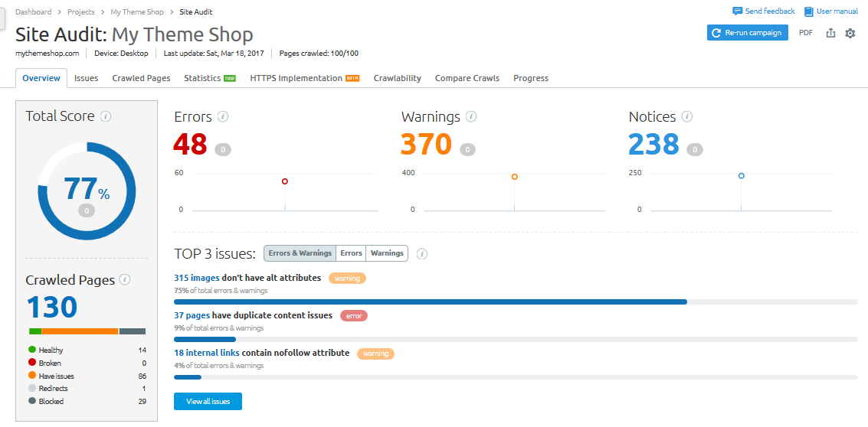Click the orange Have issues segment of pages bar
Image resolution: width=868 pixels, height=427 pixels.
pos(80,331)
